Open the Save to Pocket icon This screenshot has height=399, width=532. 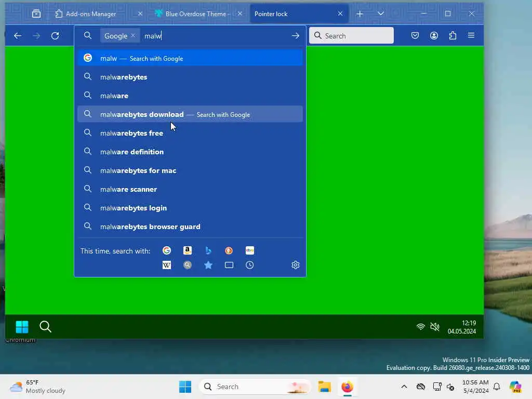coord(415,36)
